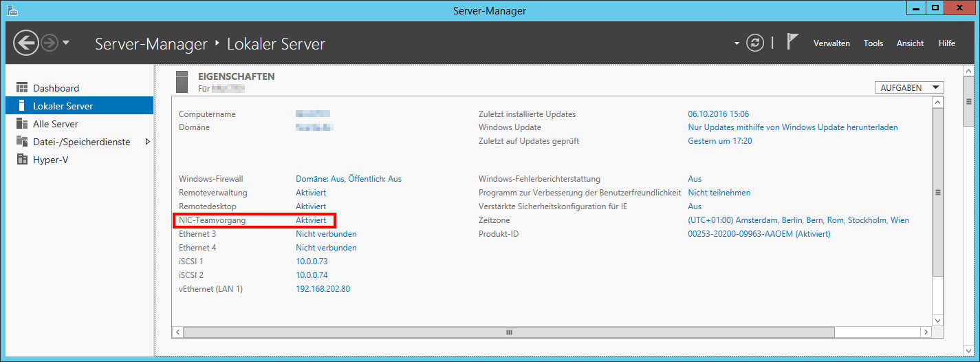Screen dimensions: 980x362
Task: Open the navigation history dropdown arrow
Action: (x=66, y=43)
